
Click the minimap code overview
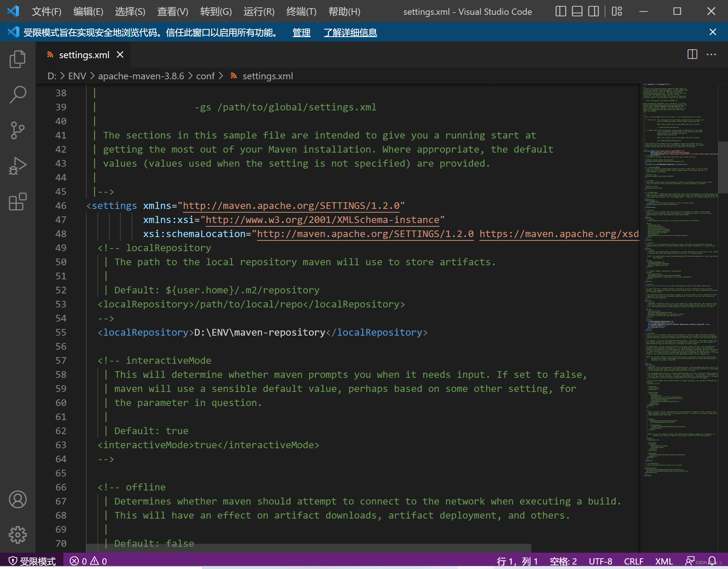(679, 280)
